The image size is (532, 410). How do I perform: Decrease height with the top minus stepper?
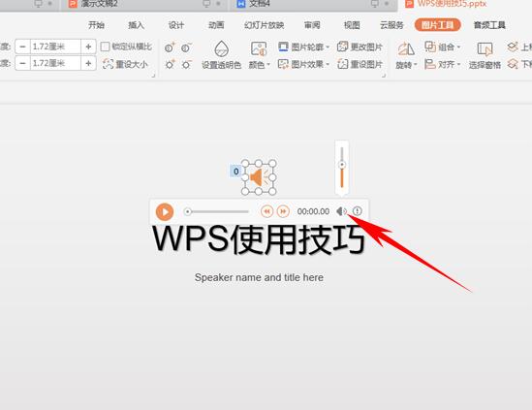[22, 47]
